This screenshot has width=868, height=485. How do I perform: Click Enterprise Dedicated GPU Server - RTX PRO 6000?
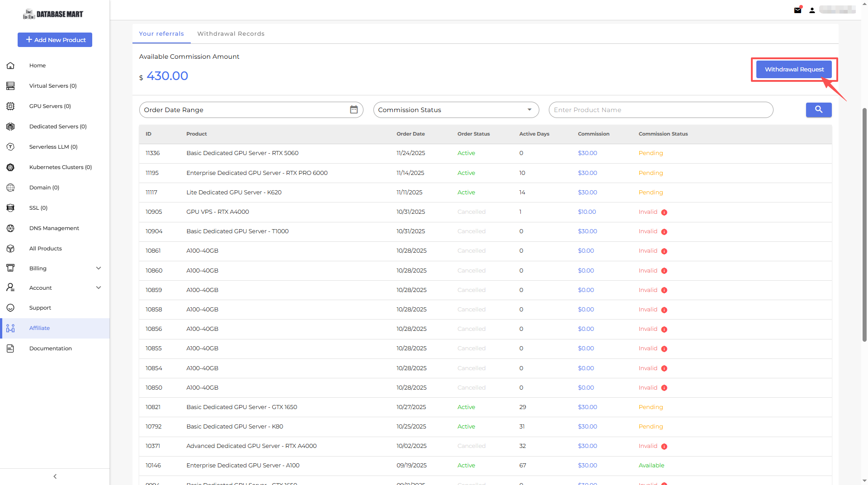[x=257, y=173]
